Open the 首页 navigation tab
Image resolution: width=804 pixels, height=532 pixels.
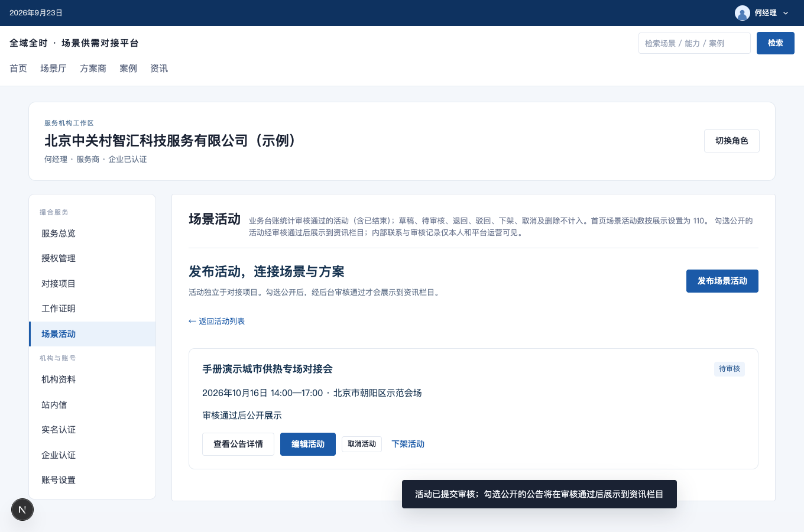18,69
